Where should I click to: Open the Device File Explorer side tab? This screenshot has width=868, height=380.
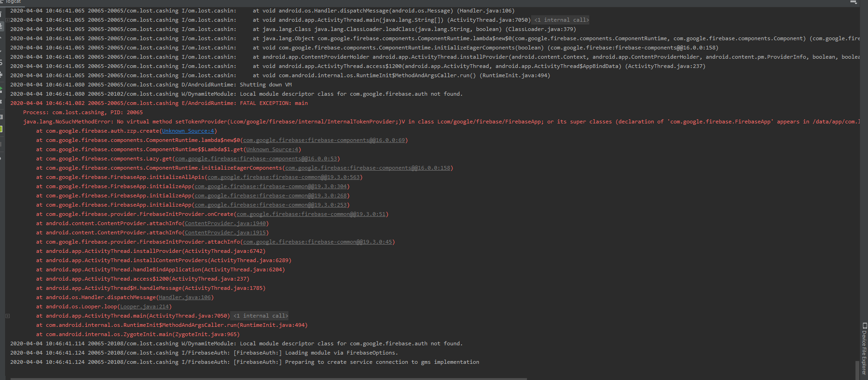pos(864,349)
